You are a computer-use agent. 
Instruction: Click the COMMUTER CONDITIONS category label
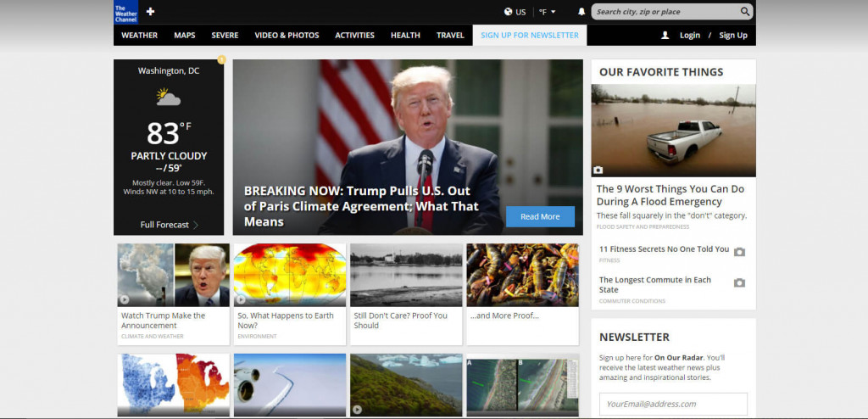point(632,301)
